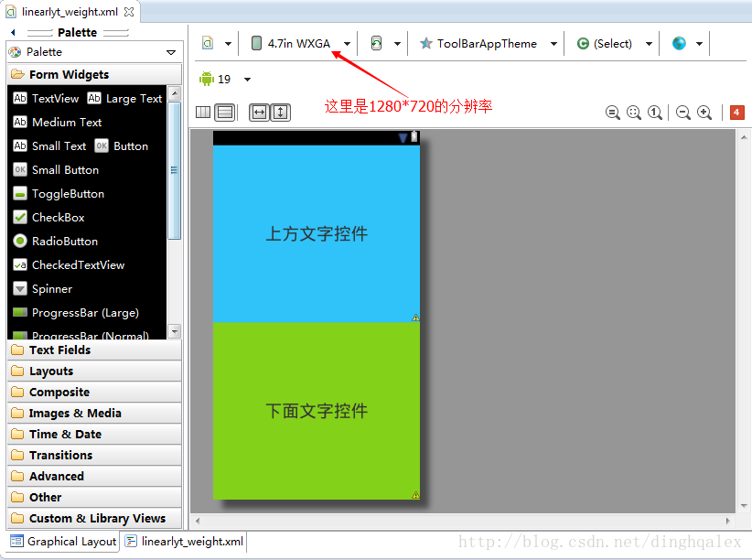Viewport: 752px width, 560px height.
Task: Click the canvas scroll down arrow
Action: pos(744,506)
